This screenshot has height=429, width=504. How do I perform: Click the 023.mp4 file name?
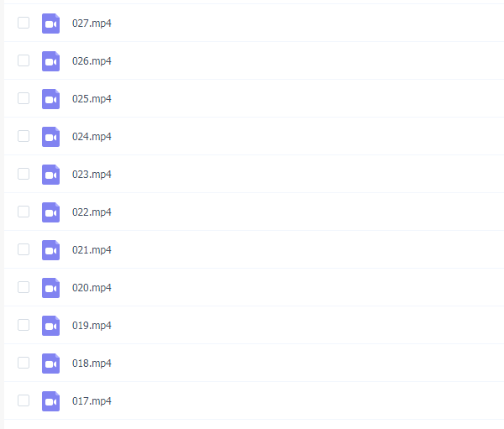92,174
